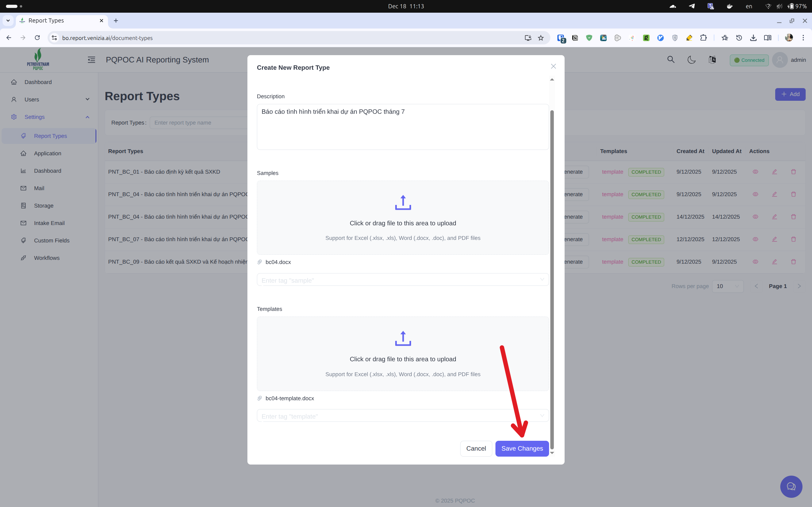Select the Workflows sidebar icon
The height and width of the screenshot is (507, 812).
click(x=23, y=258)
